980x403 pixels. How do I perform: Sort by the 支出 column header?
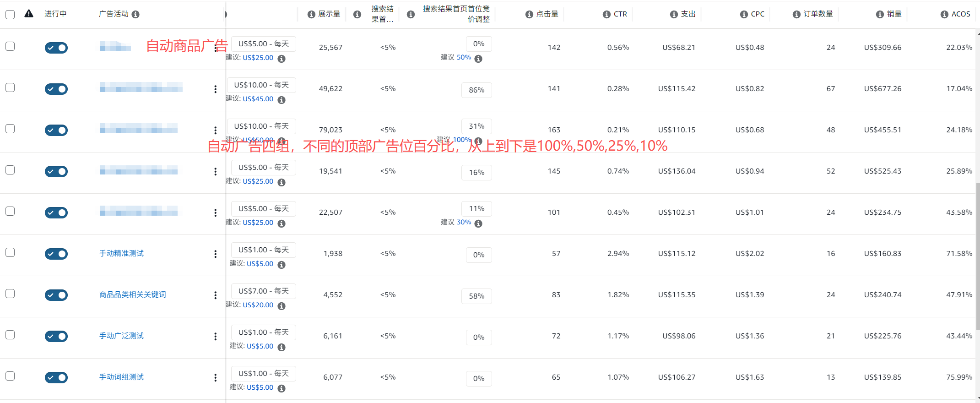(x=688, y=14)
